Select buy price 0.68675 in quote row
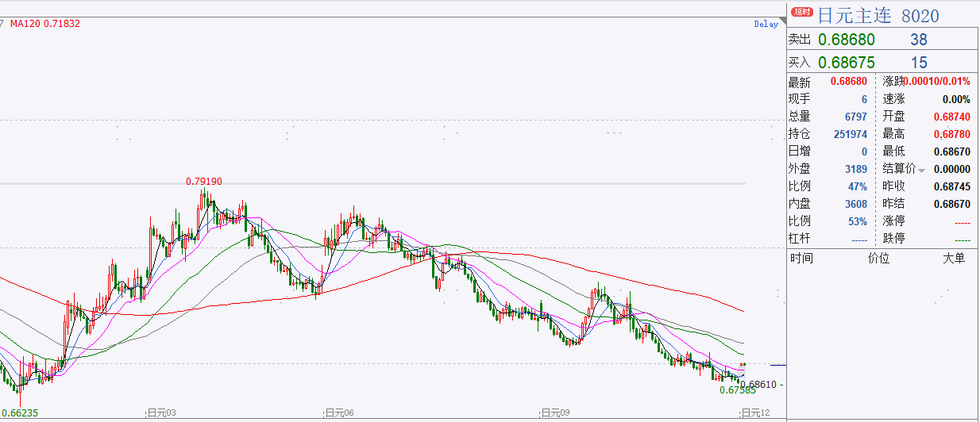Screen dimensions: 980x422 pyautogui.click(x=847, y=62)
